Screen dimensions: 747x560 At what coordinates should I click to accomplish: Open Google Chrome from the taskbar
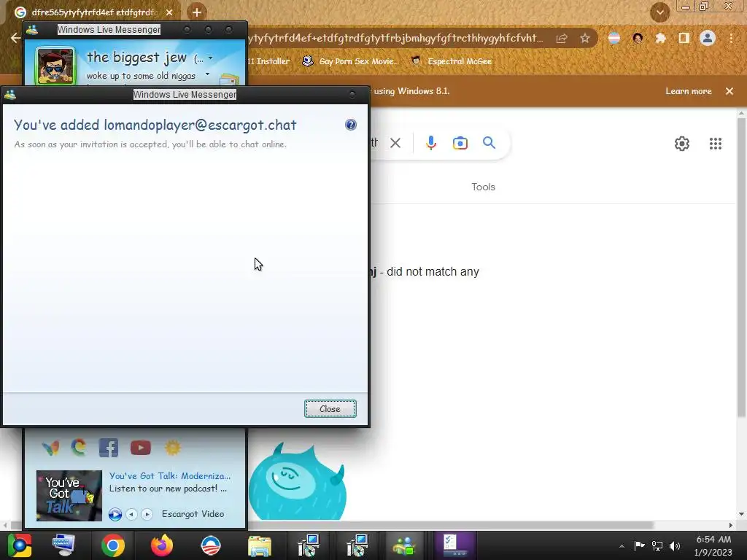point(113,545)
